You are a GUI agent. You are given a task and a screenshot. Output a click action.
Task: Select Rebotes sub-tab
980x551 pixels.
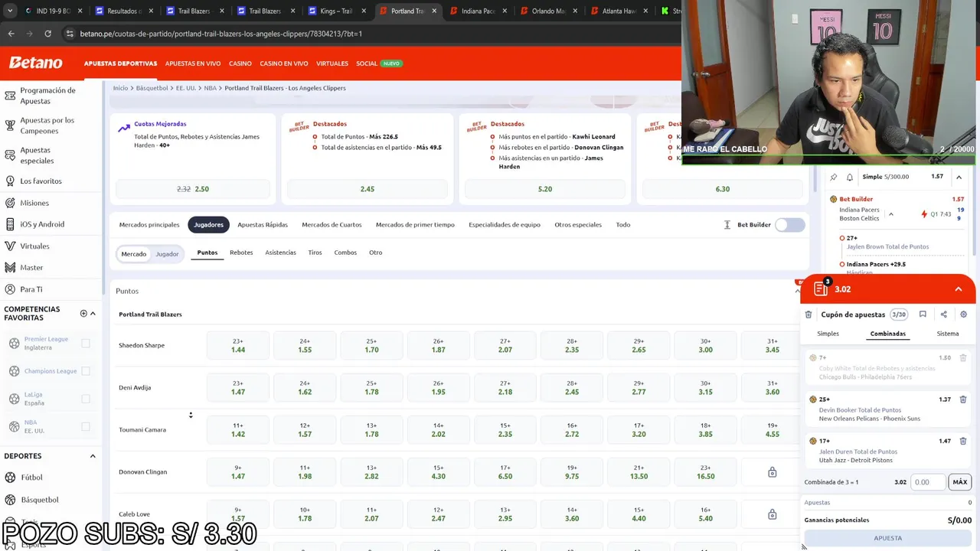click(x=241, y=253)
